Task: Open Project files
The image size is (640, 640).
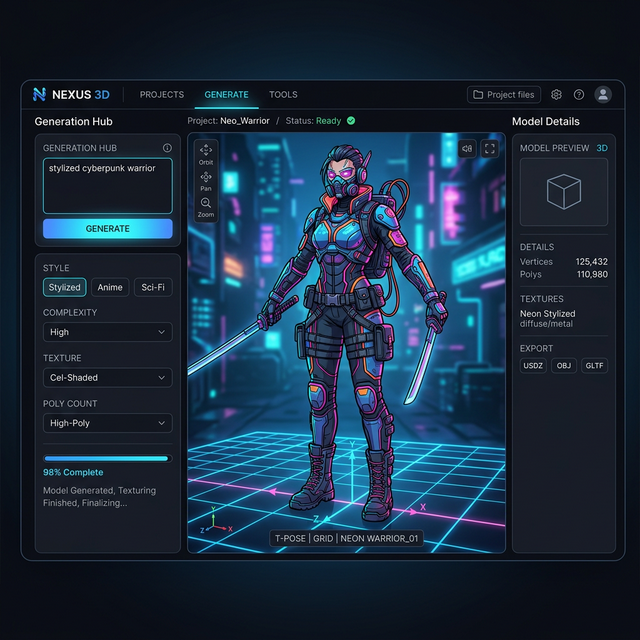Action: click(x=504, y=95)
